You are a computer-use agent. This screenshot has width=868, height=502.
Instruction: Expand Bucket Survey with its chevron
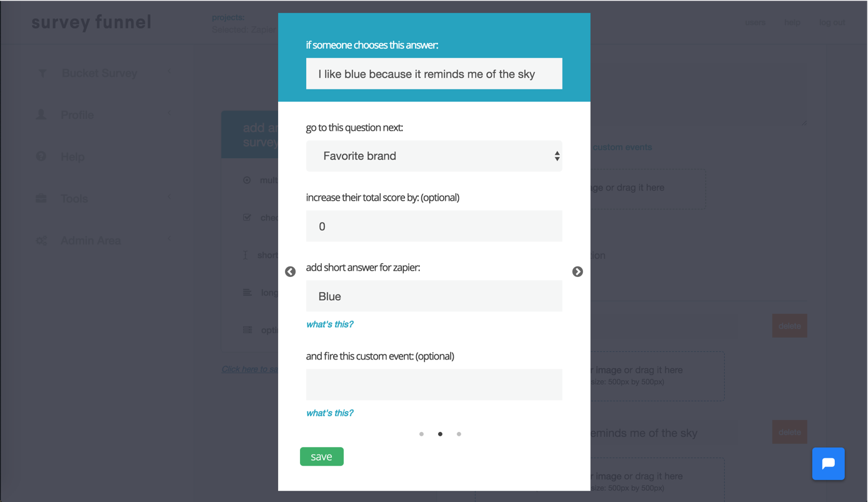[x=169, y=72]
